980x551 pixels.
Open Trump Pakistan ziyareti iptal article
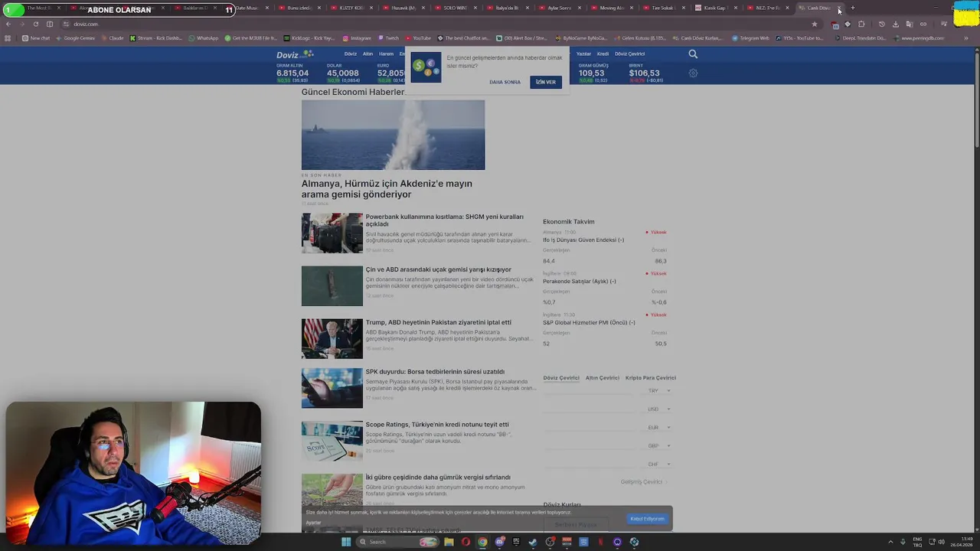point(438,322)
